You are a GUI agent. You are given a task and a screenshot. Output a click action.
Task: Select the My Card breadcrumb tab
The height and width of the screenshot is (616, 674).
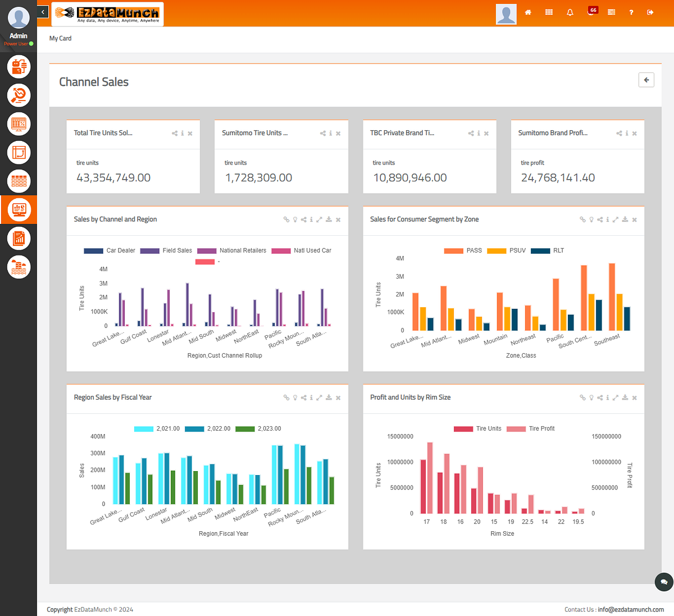point(60,38)
